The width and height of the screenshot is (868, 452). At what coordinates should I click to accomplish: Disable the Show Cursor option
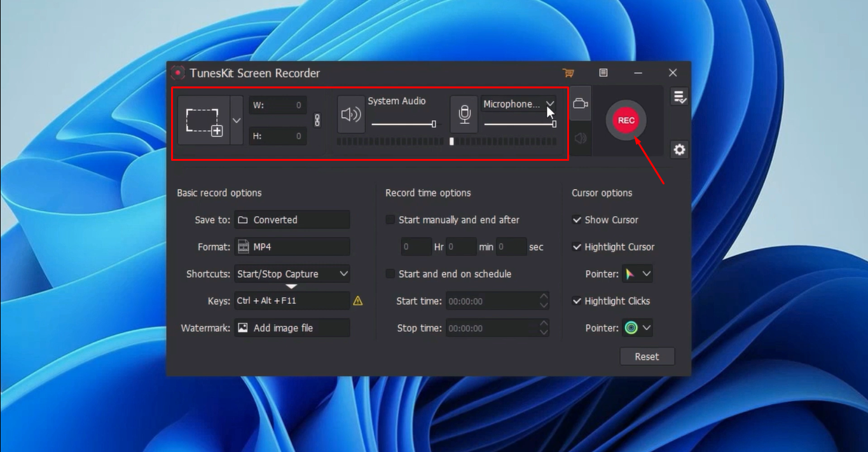click(577, 220)
